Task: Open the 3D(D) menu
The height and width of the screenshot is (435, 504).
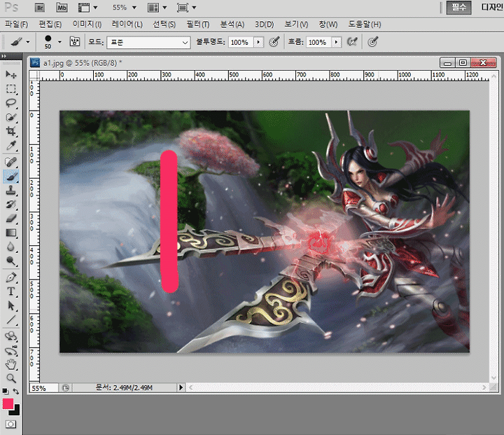Action: (264, 25)
